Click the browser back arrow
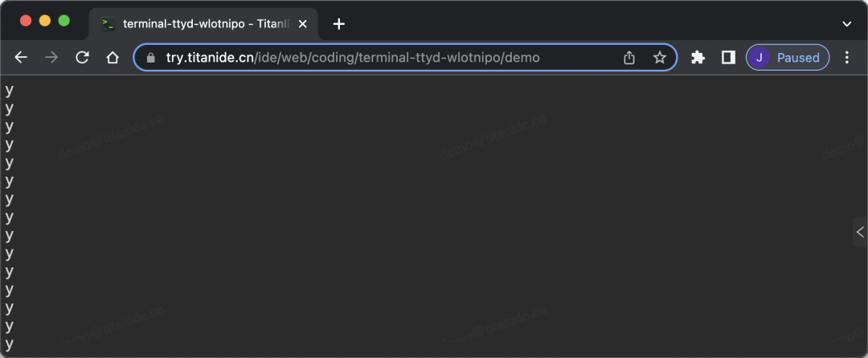The image size is (868, 358). tap(21, 58)
